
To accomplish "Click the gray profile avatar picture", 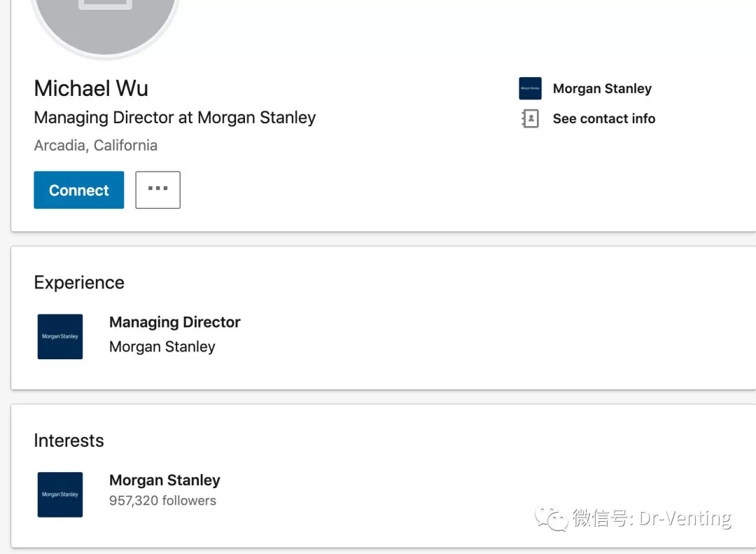I will tap(105, 24).
